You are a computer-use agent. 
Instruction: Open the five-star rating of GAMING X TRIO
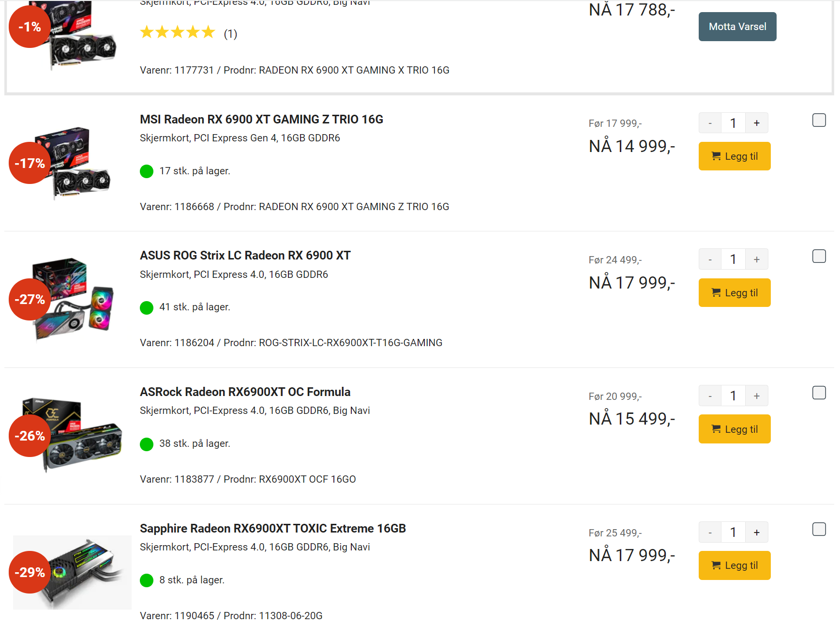click(177, 32)
